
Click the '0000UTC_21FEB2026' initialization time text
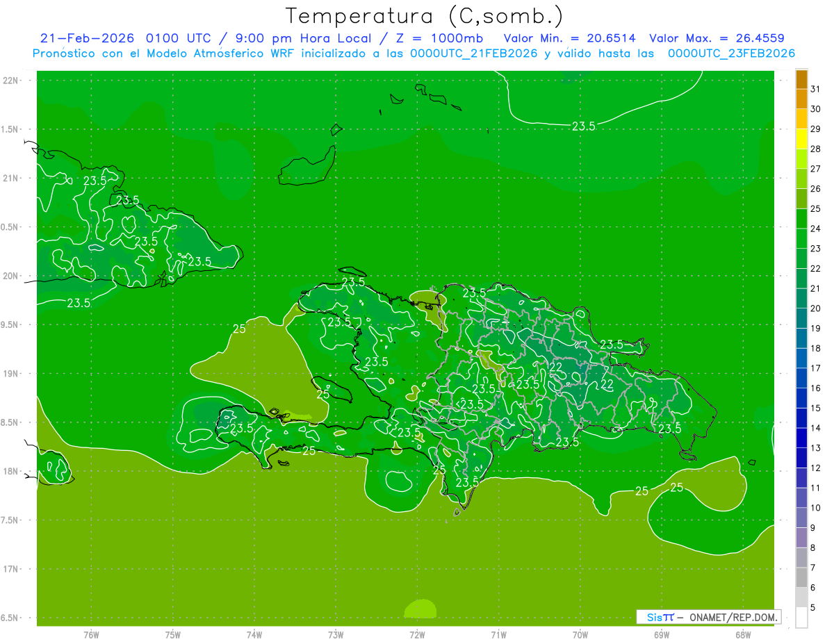pyautogui.click(x=474, y=53)
